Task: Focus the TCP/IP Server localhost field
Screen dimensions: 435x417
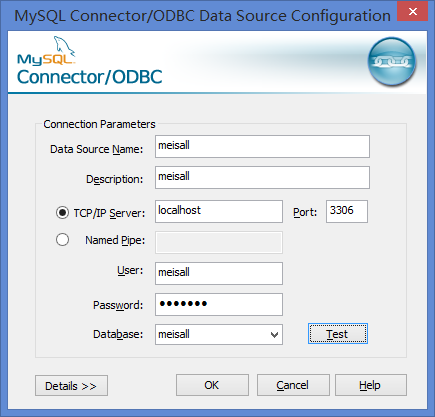Action: 219,211
